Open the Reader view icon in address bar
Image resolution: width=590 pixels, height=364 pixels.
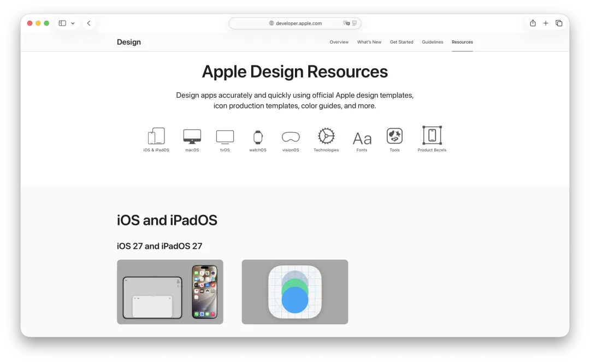click(x=355, y=23)
